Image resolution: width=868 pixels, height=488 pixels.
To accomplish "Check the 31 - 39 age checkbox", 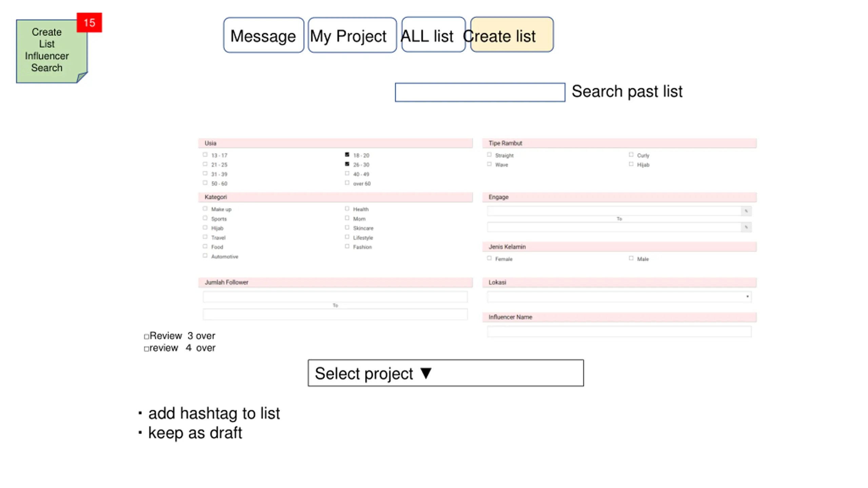I will click(205, 174).
